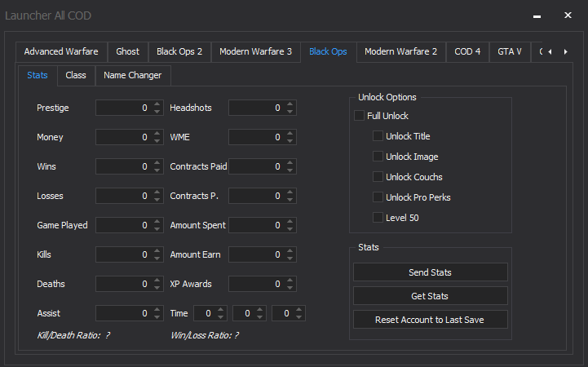Select the Black Ops tab
The width and height of the screenshot is (588, 367).
point(328,51)
